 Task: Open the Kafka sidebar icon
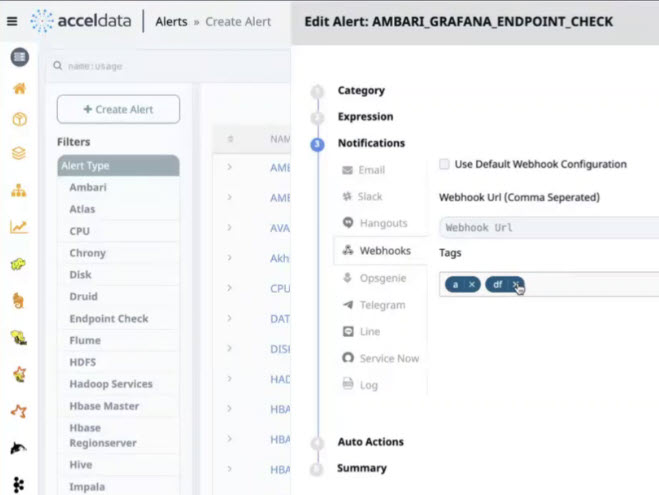point(18,484)
